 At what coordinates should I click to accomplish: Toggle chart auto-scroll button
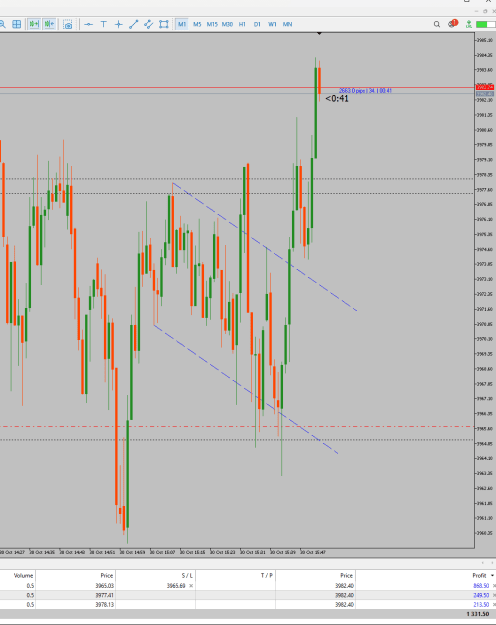point(34,24)
